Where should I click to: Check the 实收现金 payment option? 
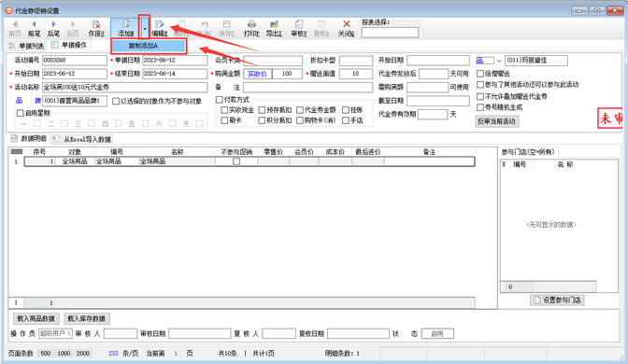pos(224,109)
